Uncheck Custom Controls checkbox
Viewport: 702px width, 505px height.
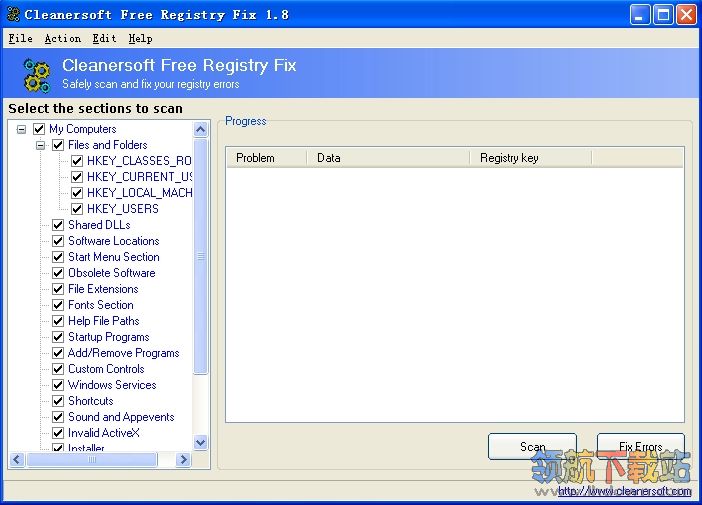(x=58, y=369)
